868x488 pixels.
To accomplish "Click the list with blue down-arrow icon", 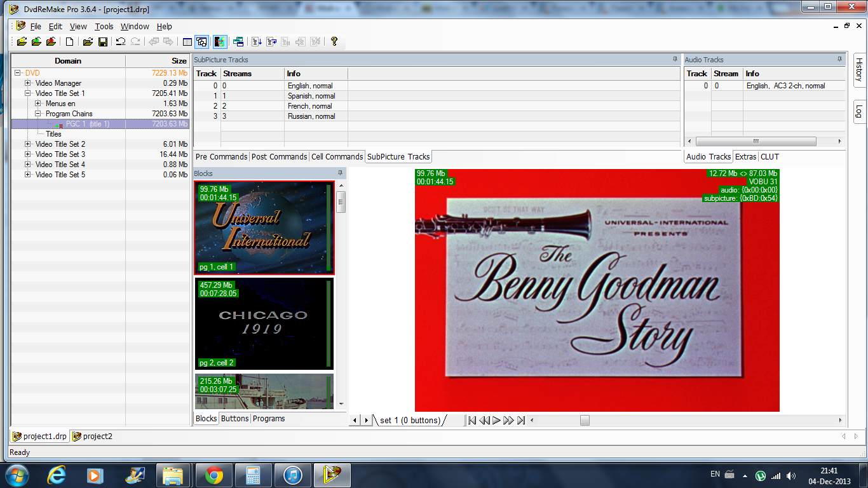I will [257, 42].
